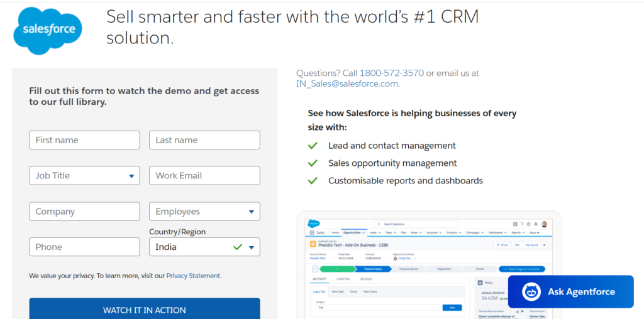
Task: Open the Ask Agentforce chat button
Action: 571,291
